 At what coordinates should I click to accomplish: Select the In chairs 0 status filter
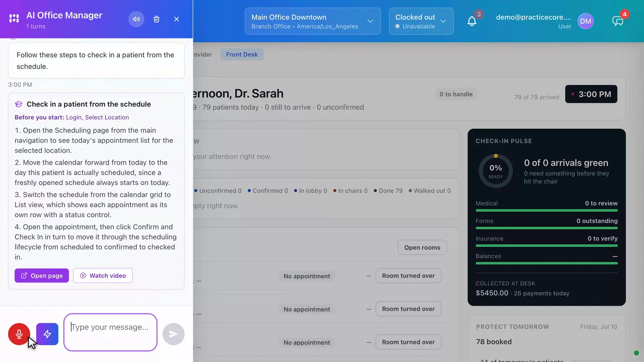[x=350, y=191]
